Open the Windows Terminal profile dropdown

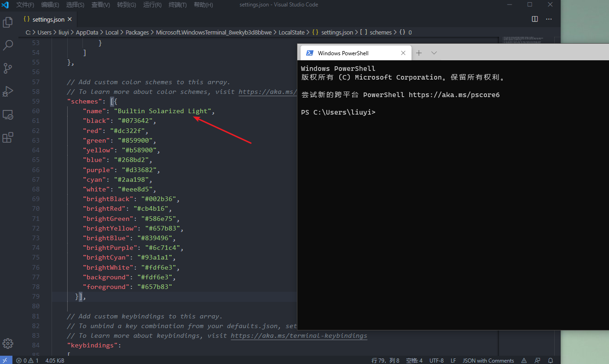pos(434,53)
